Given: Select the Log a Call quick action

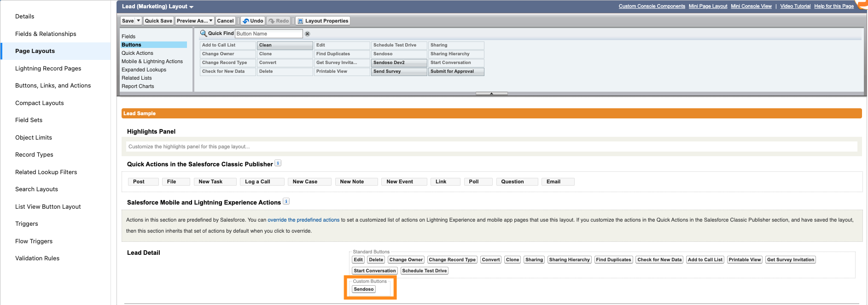Looking at the screenshot, I should 262,182.
